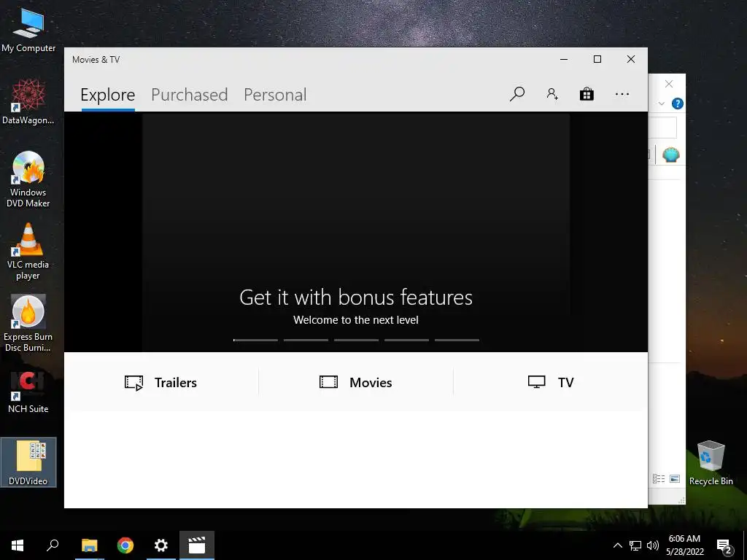Open Settings gear in the taskbar
The width and height of the screenshot is (747, 560).
(x=161, y=545)
